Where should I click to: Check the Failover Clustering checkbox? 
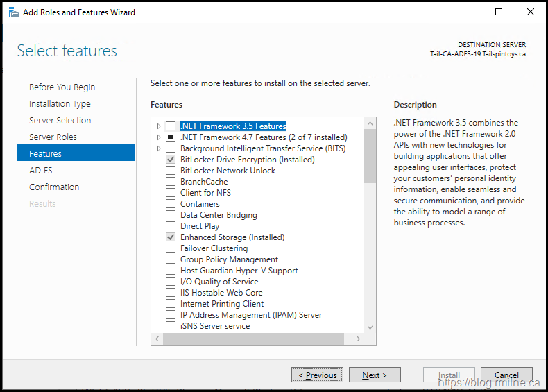tap(171, 248)
